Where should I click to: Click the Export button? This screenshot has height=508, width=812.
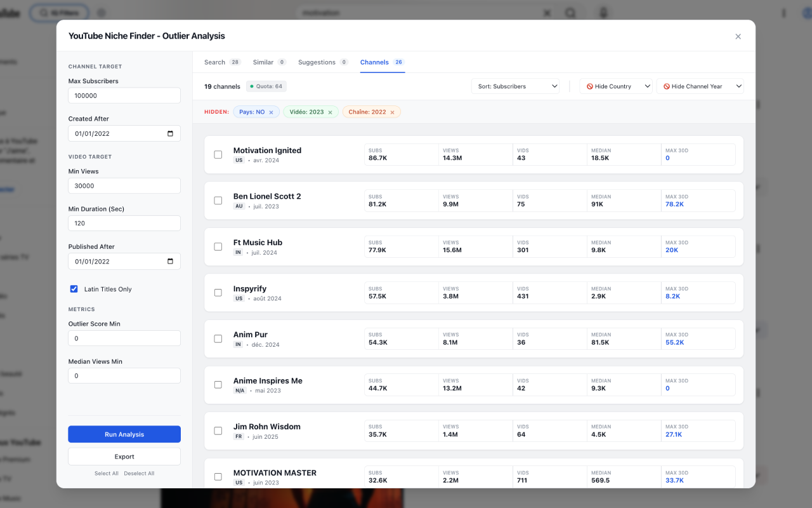[x=124, y=457]
